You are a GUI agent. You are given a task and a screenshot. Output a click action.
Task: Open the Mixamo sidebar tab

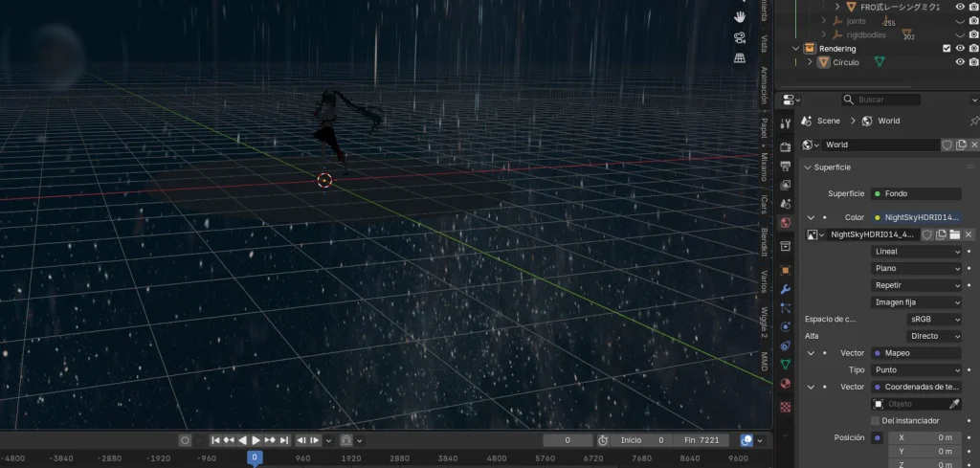(x=764, y=167)
